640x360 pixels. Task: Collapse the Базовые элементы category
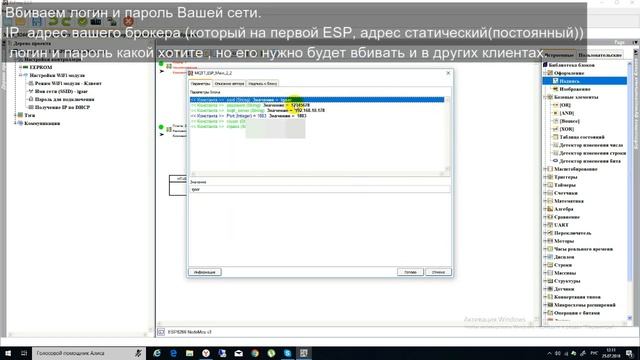545,97
